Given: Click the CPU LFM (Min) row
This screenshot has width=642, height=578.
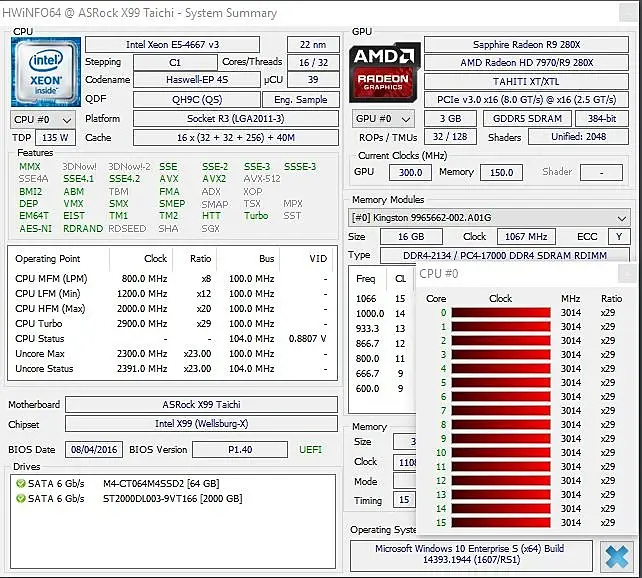Looking at the screenshot, I should click(172, 294).
